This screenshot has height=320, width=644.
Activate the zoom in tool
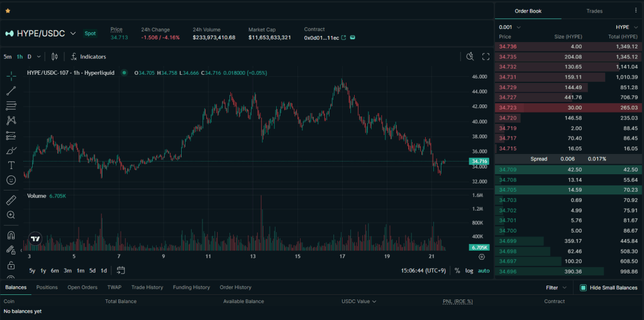[11, 215]
